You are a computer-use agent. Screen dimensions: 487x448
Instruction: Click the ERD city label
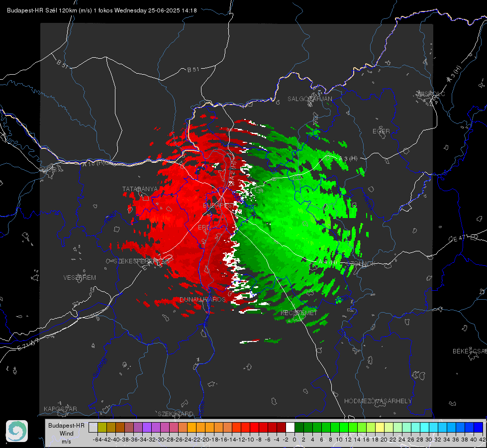tap(204, 227)
